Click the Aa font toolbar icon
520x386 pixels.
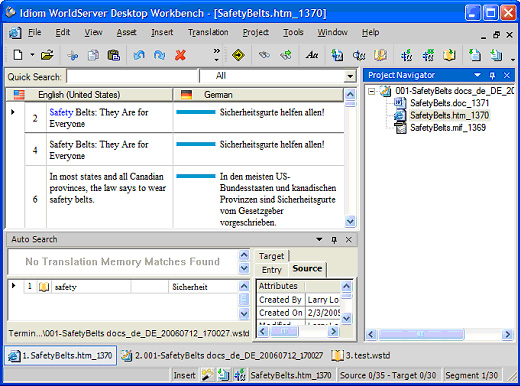pyautogui.click(x=312, y=55)
